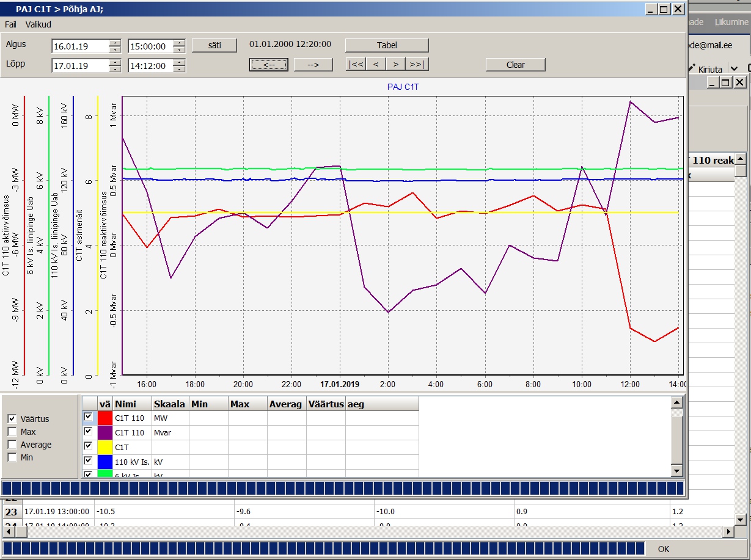The height and width of the screenshot is (560, 751).
Task: Open the Tabel view button
Action: click(387, 45)
